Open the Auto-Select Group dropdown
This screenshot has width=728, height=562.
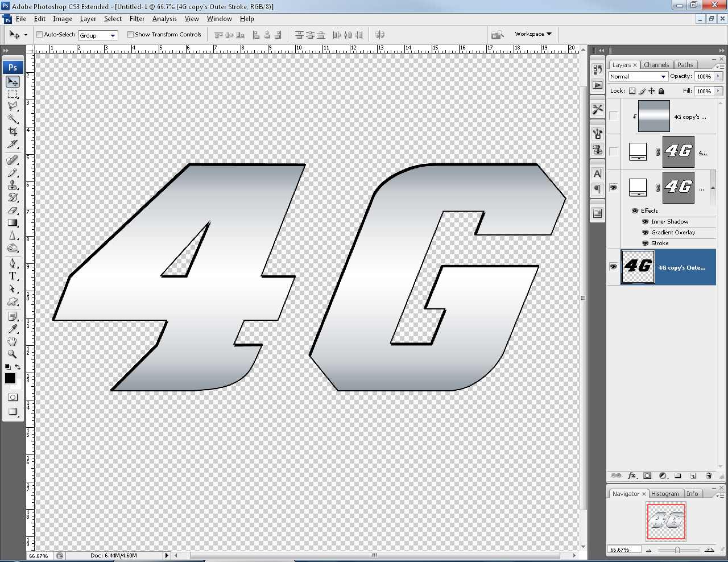point(98,35)
